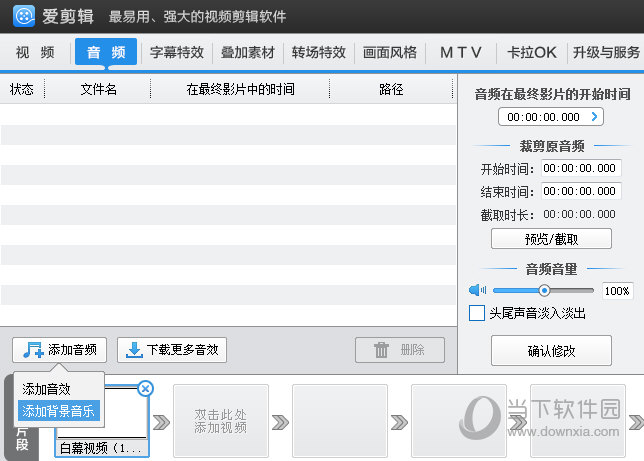644x461 pixels.
Task: Open the 卡拉OK tab
Action: click(x=532, y=52)
